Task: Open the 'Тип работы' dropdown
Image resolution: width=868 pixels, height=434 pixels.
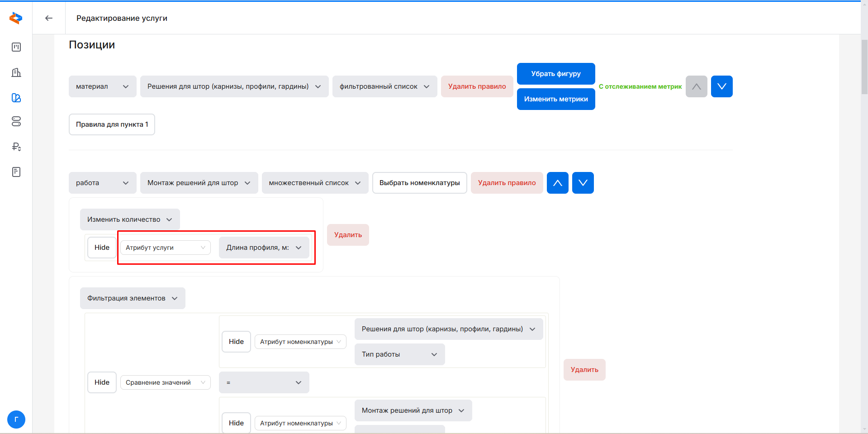Action: (399, 354)
